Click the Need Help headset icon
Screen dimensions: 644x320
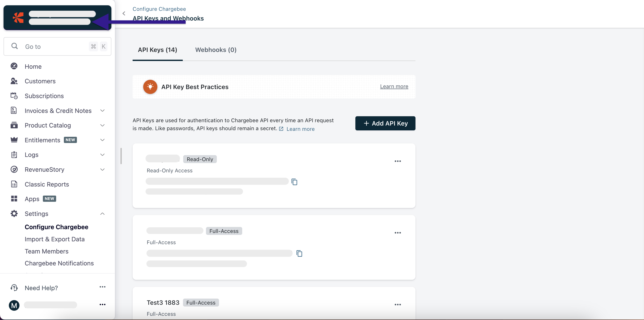[14, 288]
